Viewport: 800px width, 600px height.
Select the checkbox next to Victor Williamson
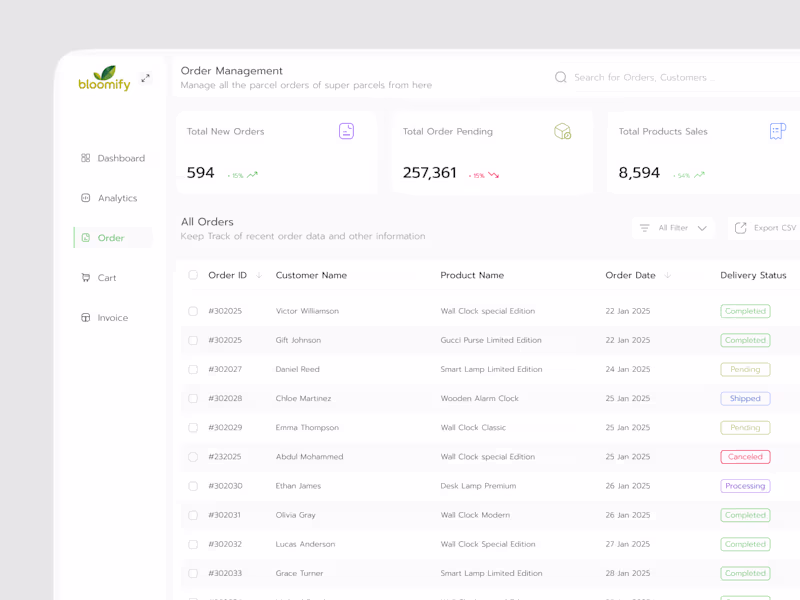(x=192, y=311)
